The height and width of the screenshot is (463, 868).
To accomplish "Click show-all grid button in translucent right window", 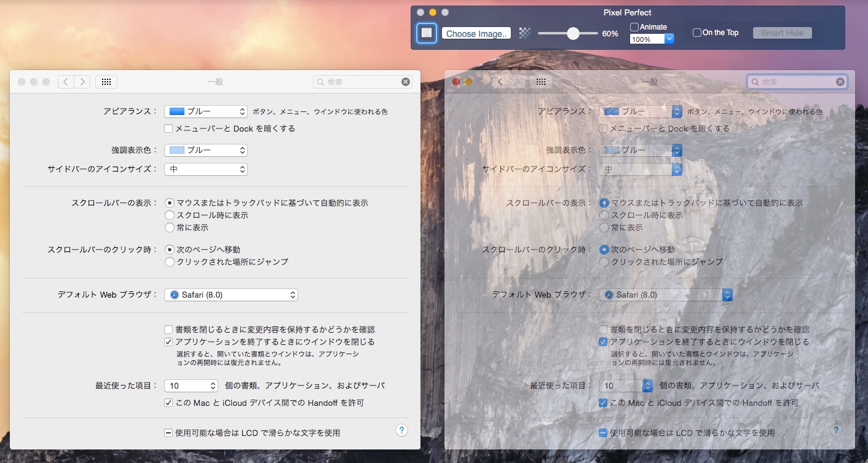I will (x=541, y=82).
